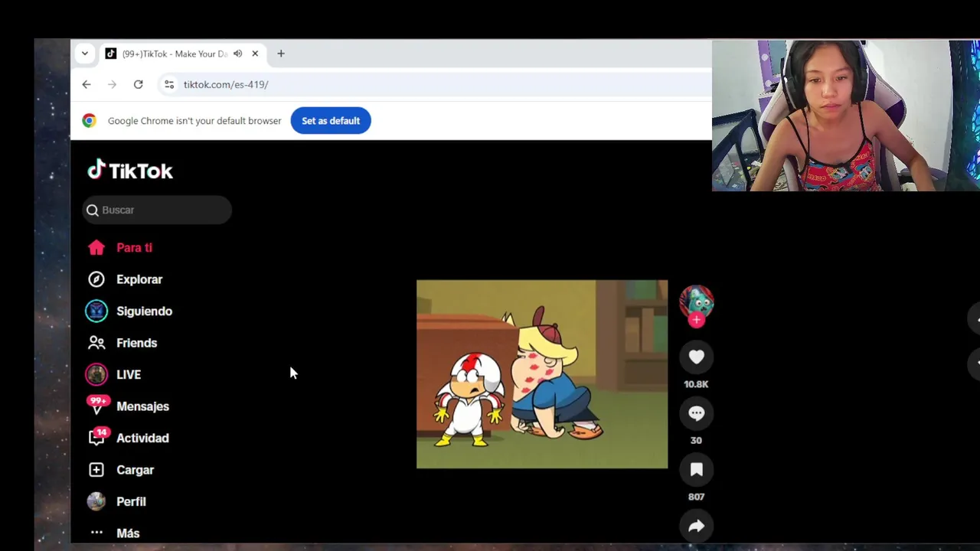The width and height of the screenshot is (980, 551).
Task: Open Actividad notifications
Action: [142, 439]
